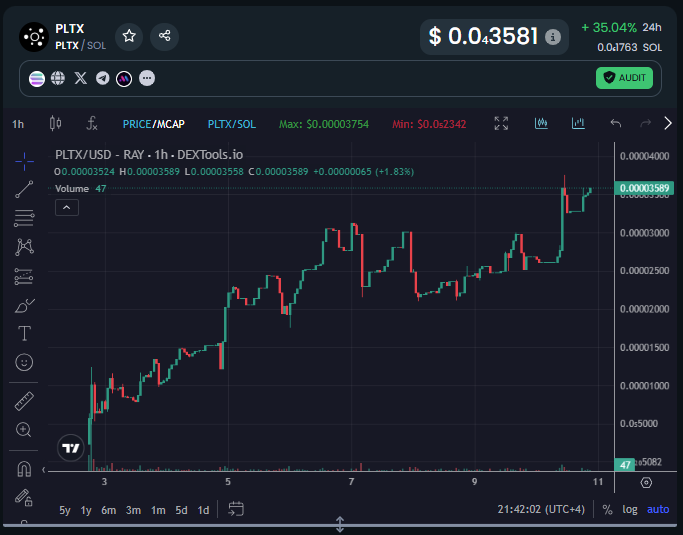The width and height of the screenshot is (683, 535).
Task: Toggle the trades-on-chart icon
Action: (541, 123)
